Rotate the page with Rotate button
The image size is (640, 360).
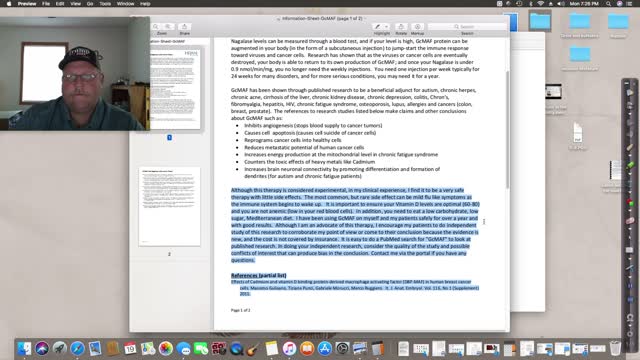pos(401,27)
